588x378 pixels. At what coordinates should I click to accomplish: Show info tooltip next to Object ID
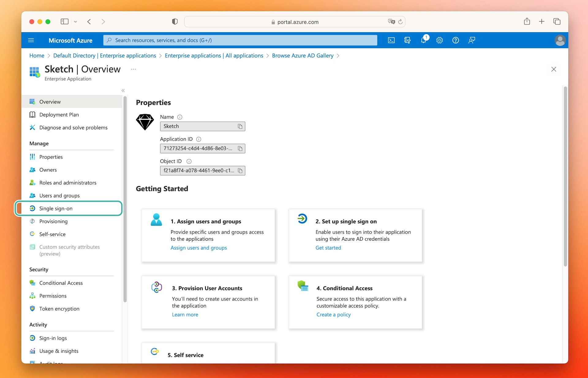189,161
